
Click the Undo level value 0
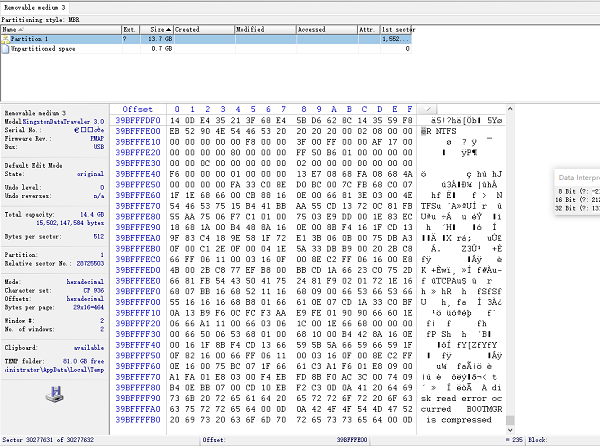(x=102, y=187)
